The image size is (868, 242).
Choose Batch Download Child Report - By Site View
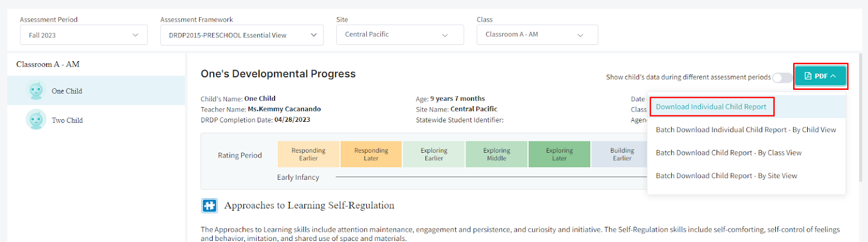click(726, 176)
